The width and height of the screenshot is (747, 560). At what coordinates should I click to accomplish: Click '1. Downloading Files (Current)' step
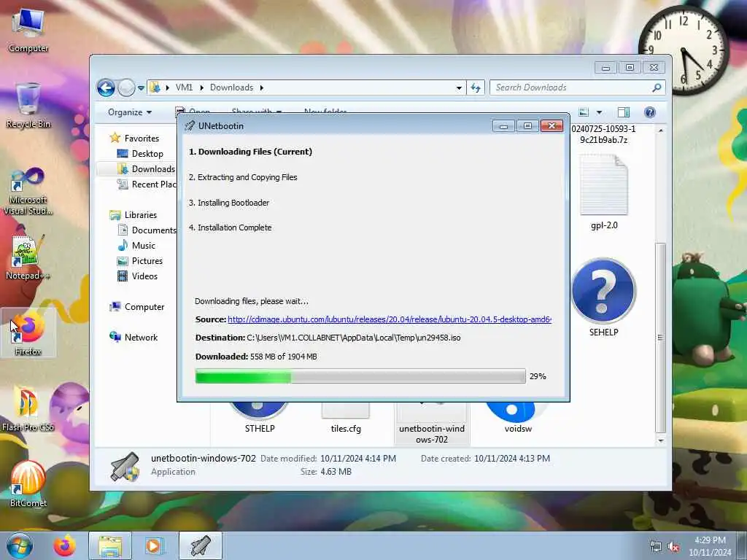(x=251, y=152)
